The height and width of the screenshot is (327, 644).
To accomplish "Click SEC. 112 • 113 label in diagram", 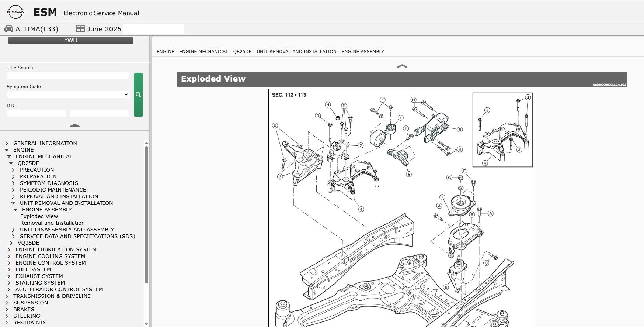I will tap(289, 95).
